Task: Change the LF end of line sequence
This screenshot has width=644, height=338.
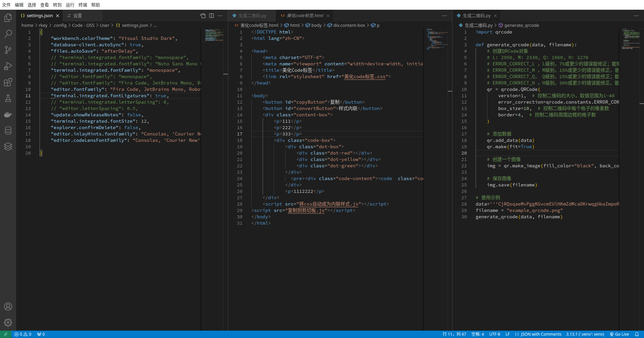Action: point(507,334)
